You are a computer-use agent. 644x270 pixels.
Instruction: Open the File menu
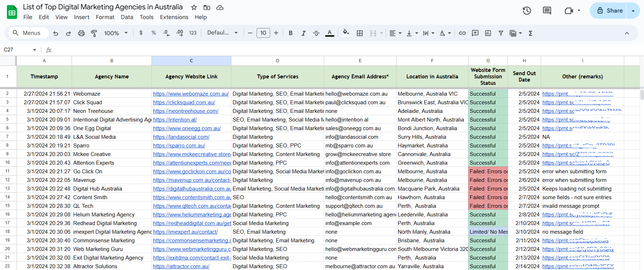[x=28, y=17]
